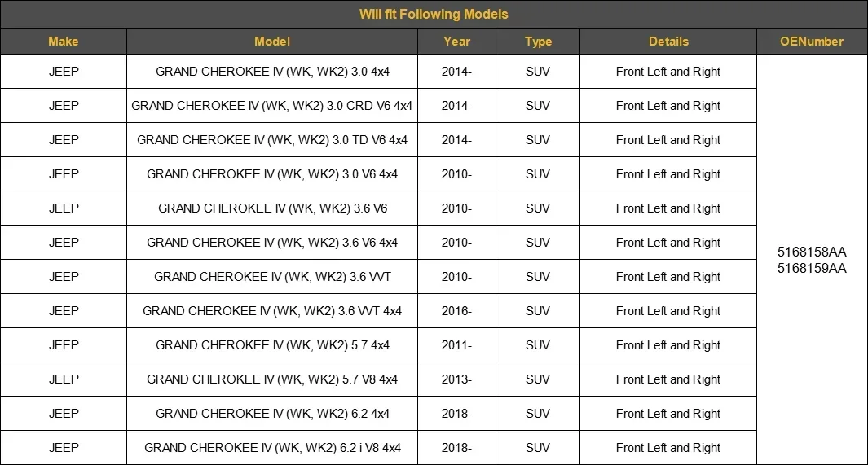868x465 pixels.
Task: Click the Year column header
Action: click(x=456, y=42)
